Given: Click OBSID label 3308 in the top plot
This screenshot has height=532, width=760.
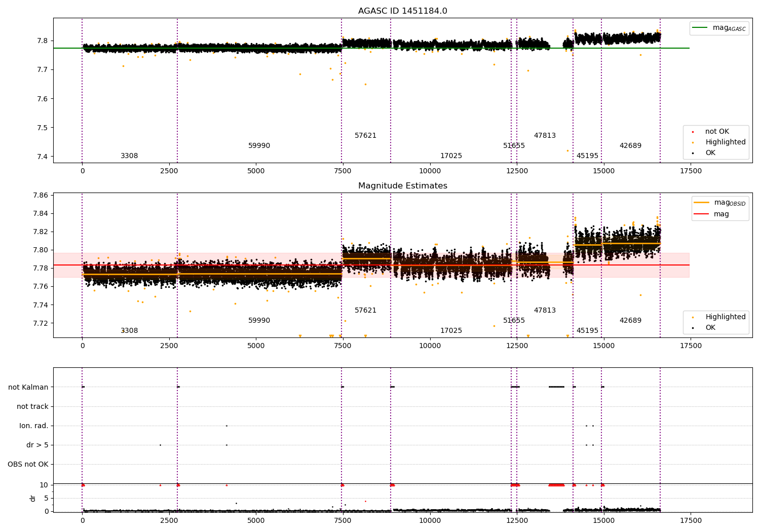Looking at the screenshot, I should click(129, 156).
